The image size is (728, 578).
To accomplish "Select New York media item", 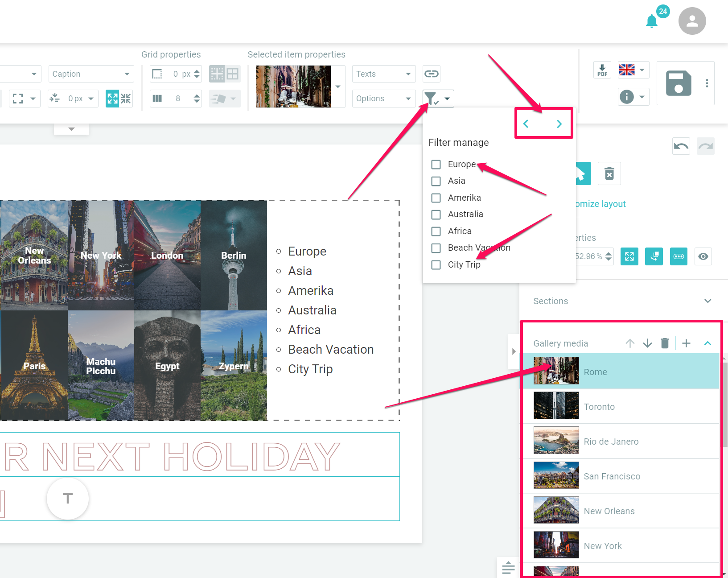I will (621, 545).
